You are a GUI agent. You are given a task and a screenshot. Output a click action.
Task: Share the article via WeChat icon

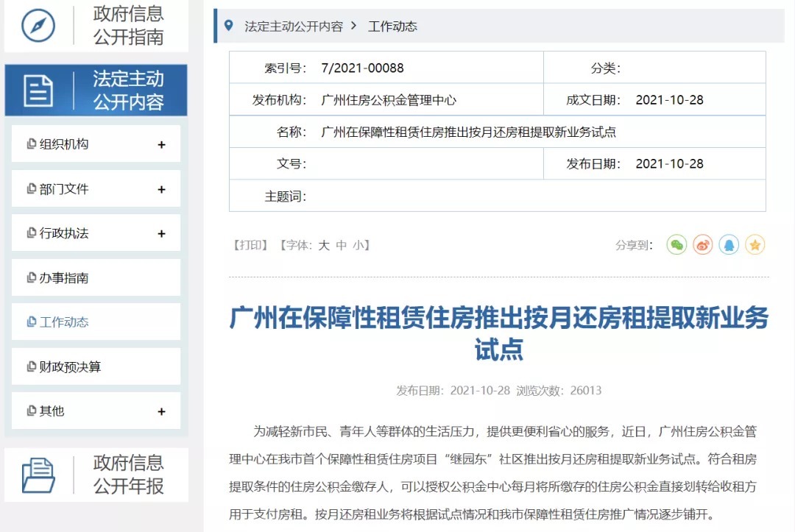coord(676,244)
